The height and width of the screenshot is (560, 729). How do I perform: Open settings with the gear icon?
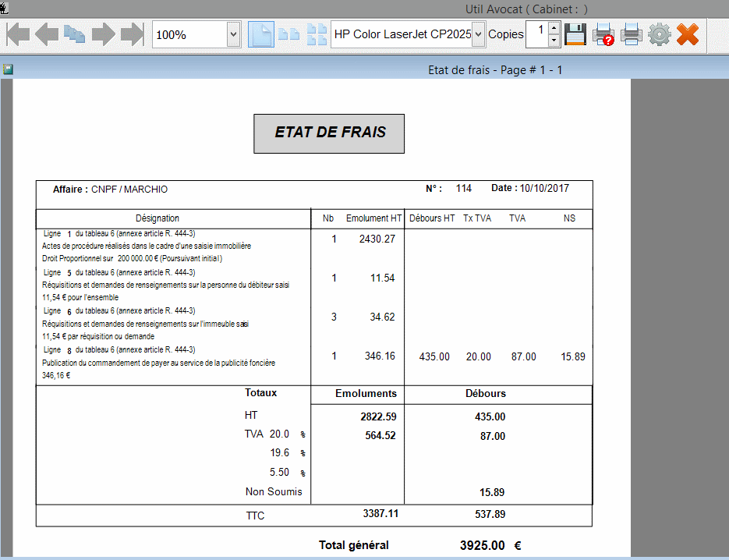point(660,34)
